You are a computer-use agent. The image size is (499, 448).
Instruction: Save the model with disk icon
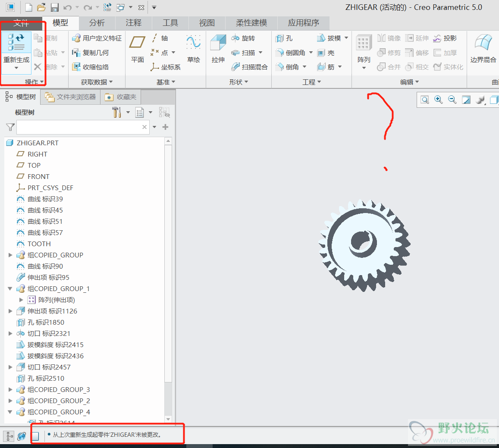(55, 7)
